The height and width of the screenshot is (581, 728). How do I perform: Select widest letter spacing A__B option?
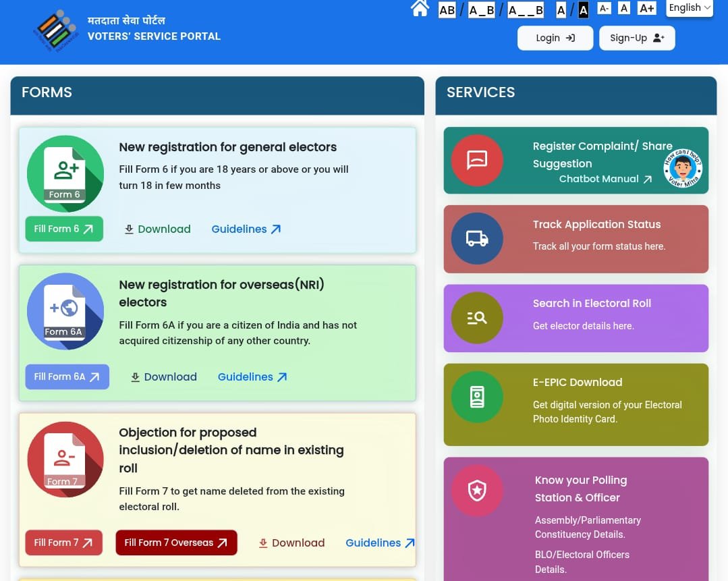[526, 9]
